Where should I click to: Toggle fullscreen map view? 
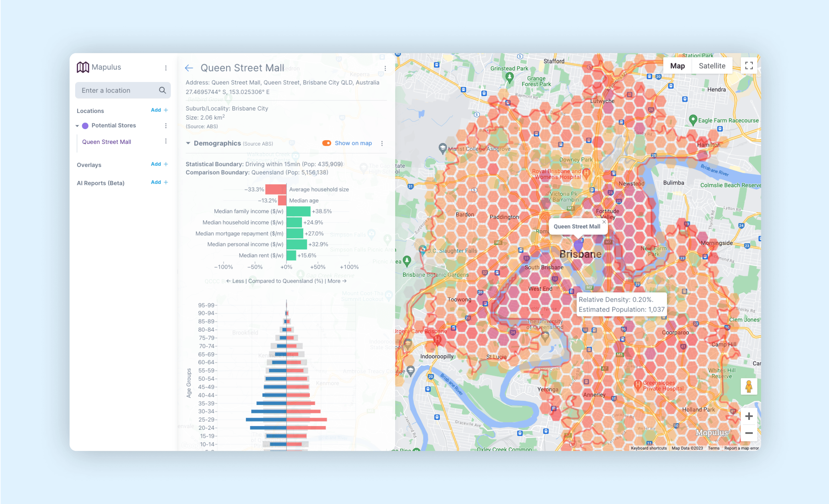(x=749, y=65)
